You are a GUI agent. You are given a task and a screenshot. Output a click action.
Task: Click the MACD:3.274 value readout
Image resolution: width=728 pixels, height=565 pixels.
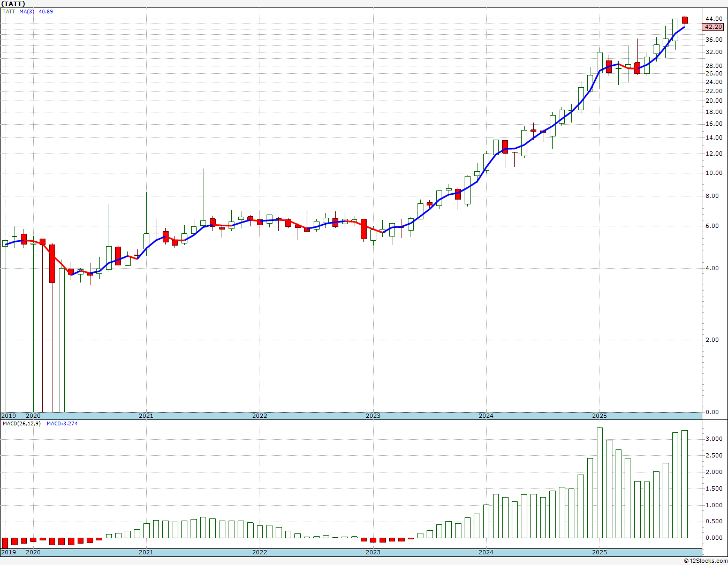[x=62, y=423]
